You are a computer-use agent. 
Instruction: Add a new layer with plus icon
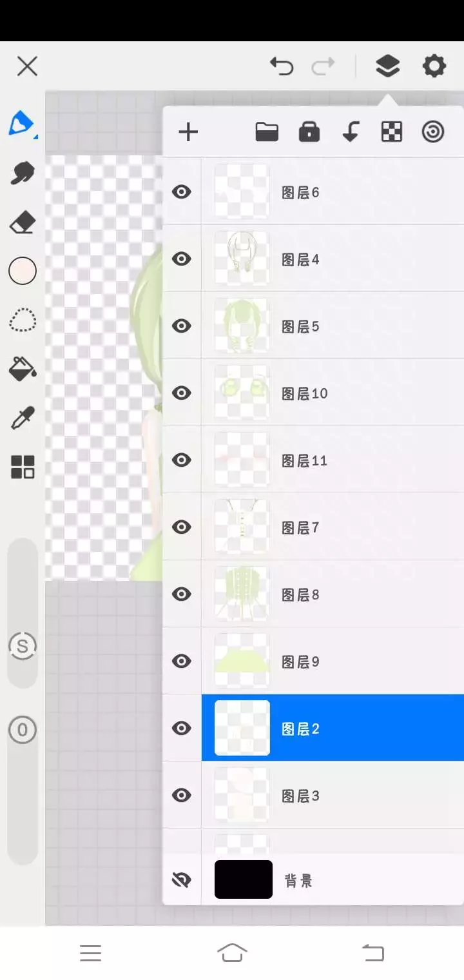pyautogui.click(x=188, y=132)
